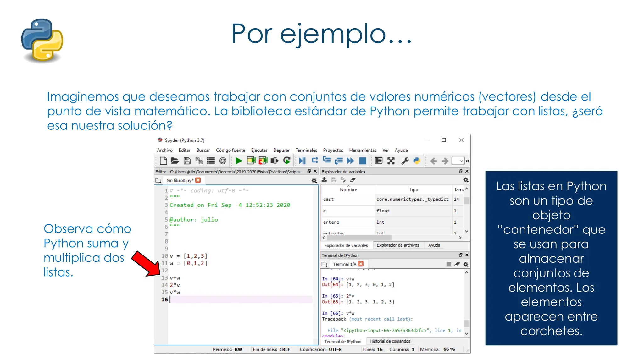
Task: Click the Memoria 66 % status bar entry
Action: (x=437, y=349)
